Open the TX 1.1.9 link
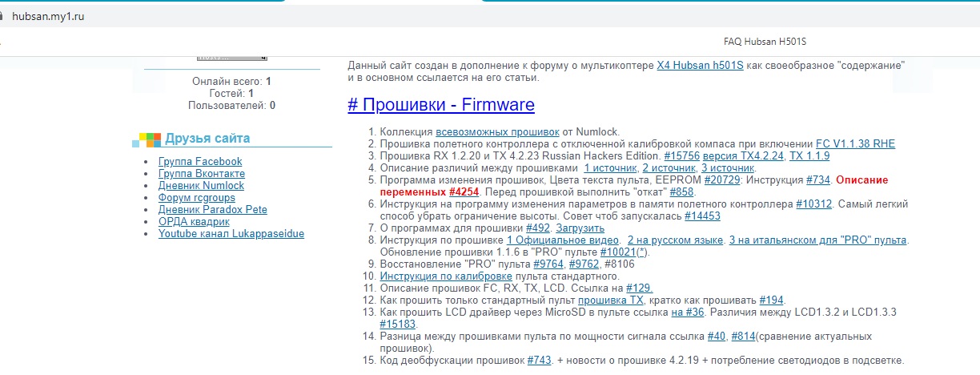The height and width of the screenshot is (375, 980). [x=809, y=155]
